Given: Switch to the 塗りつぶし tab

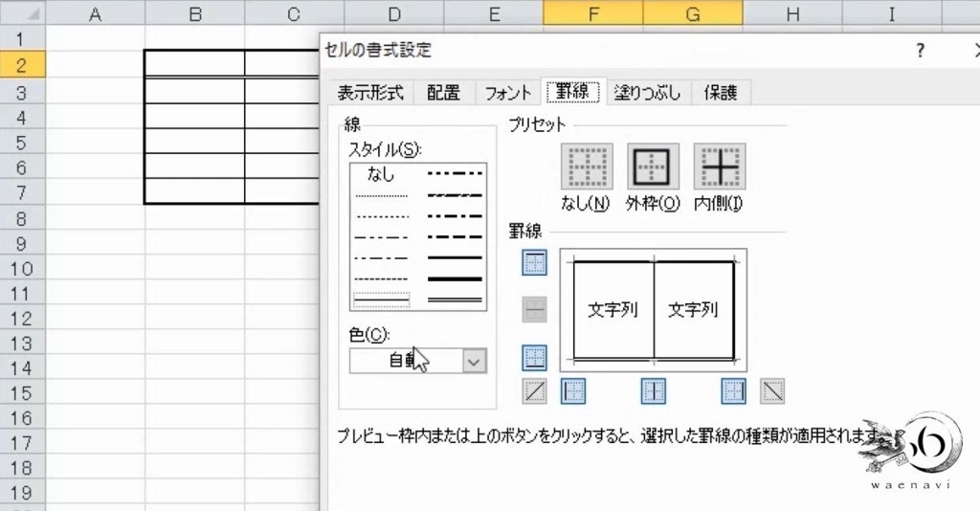Looking at the screenshot, I should [648, 93].
